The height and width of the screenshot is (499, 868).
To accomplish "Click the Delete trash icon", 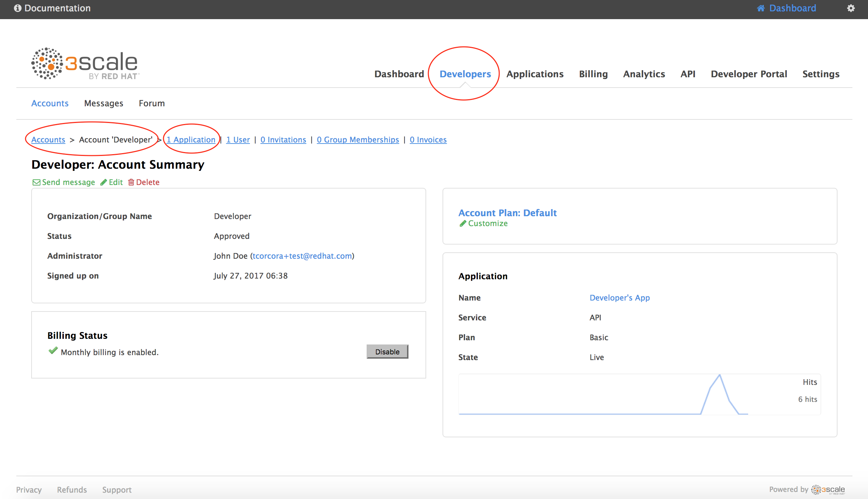I will (131, 183).
